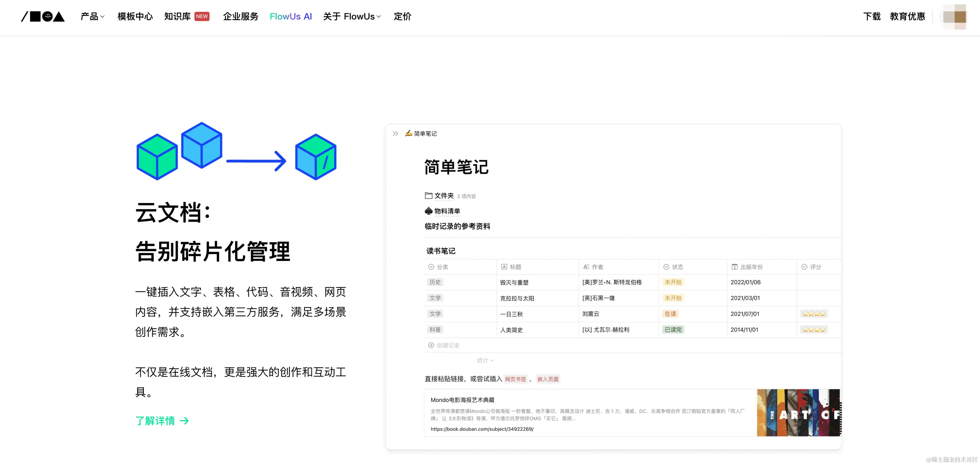This screenshot has width=980, height=465.
Task: Click the FlowUs logo icon
Action: 42,16
